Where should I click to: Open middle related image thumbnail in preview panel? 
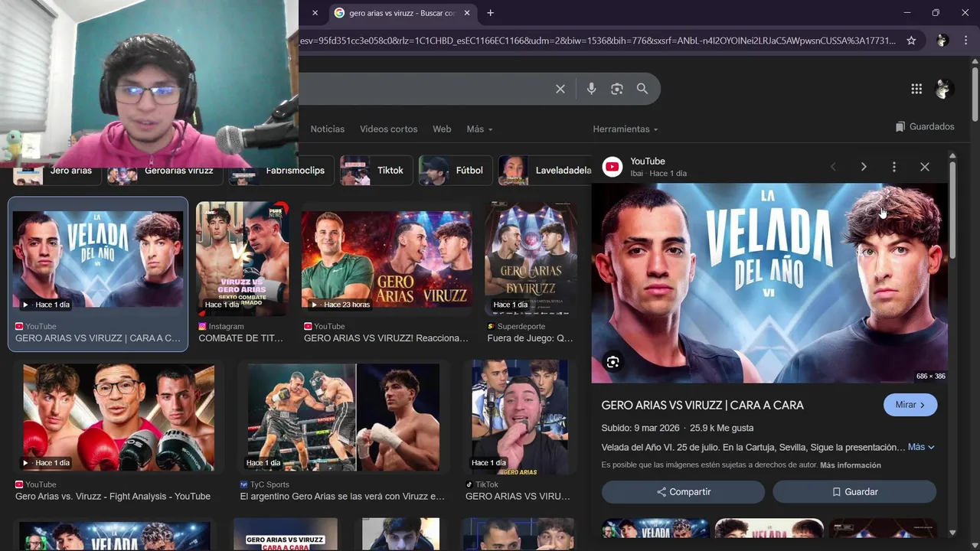769,528
